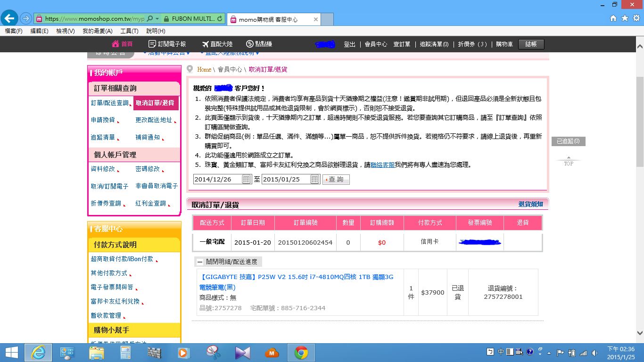Close the momo購物網 tab
The height and width of the screenshot is (362, 644).
[x=316, y=19]
